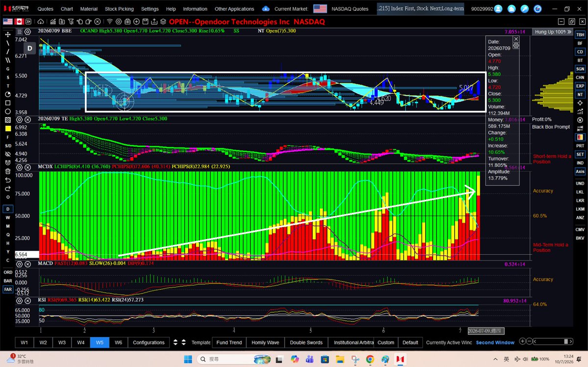Switch to US market flag

pyautogui.click(x=8, y=22)
